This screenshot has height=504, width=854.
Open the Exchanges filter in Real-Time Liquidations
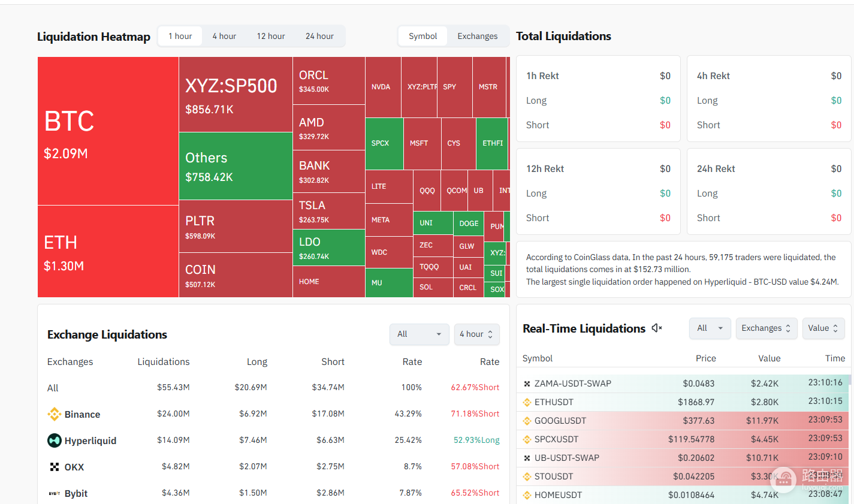tap(767, 328)
